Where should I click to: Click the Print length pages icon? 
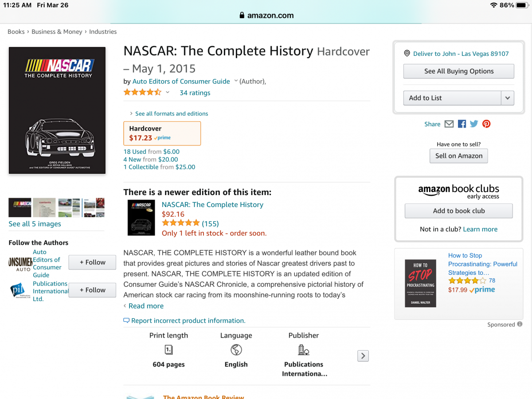(168, 350)
